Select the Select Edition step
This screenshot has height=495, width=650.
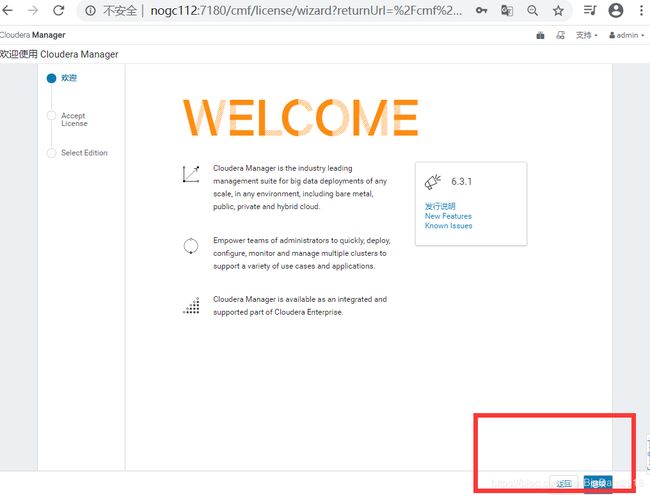click(x=84, y=153)
